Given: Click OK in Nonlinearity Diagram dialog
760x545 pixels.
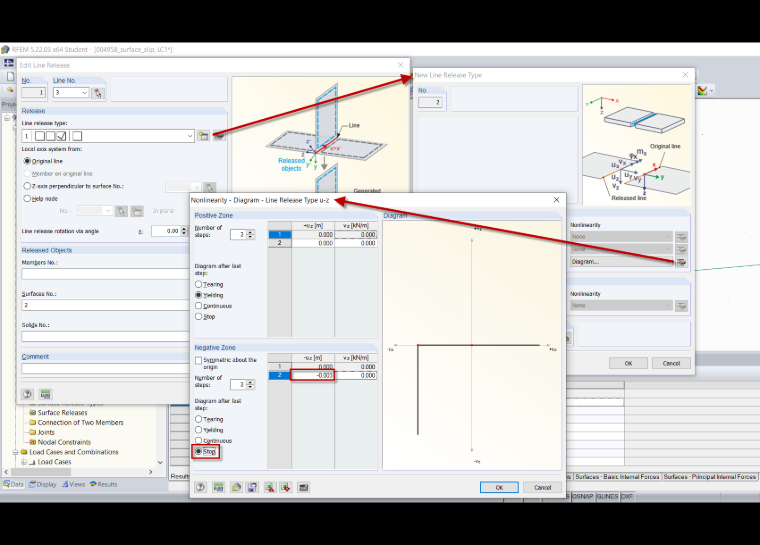Looking at the screenshot, I should (x=499, y=487).
